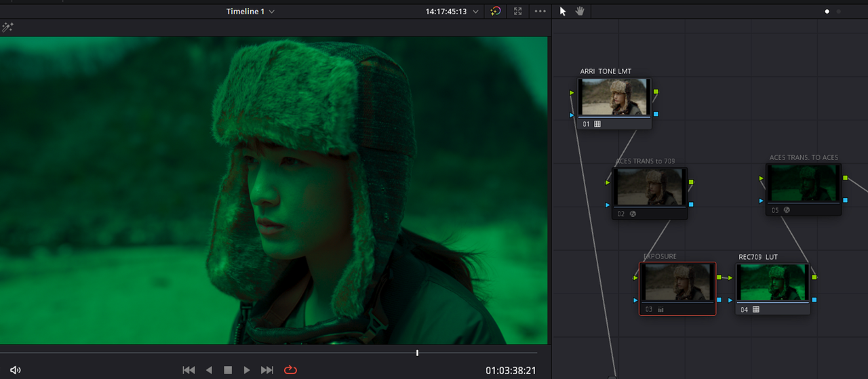
Task: Select node 02 ACES TRANS to 709 thumbnail
Action: (650, 186)
